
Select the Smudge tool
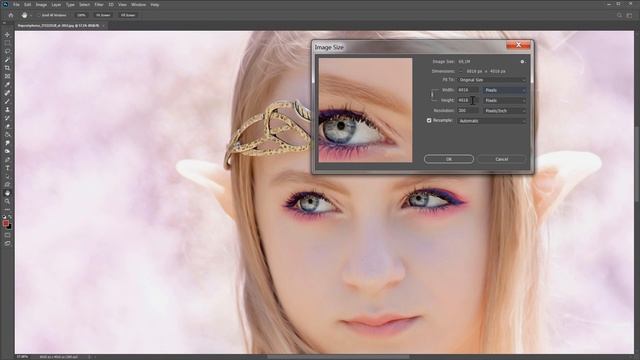[7, 143]
